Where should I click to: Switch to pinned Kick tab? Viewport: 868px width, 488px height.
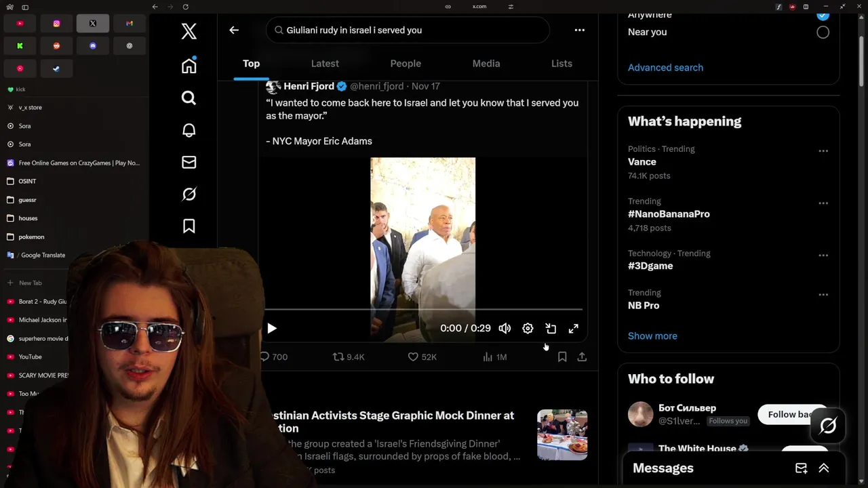(x=20, y=46)
